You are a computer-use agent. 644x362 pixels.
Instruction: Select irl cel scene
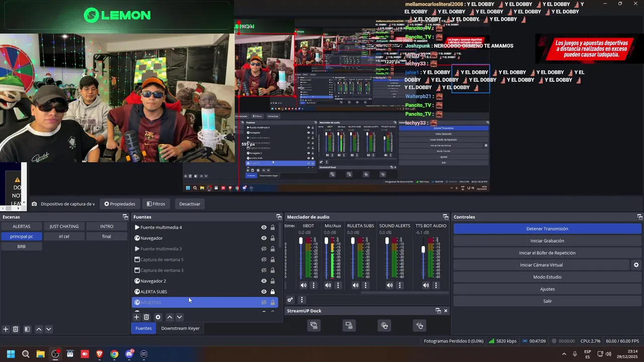64,236
